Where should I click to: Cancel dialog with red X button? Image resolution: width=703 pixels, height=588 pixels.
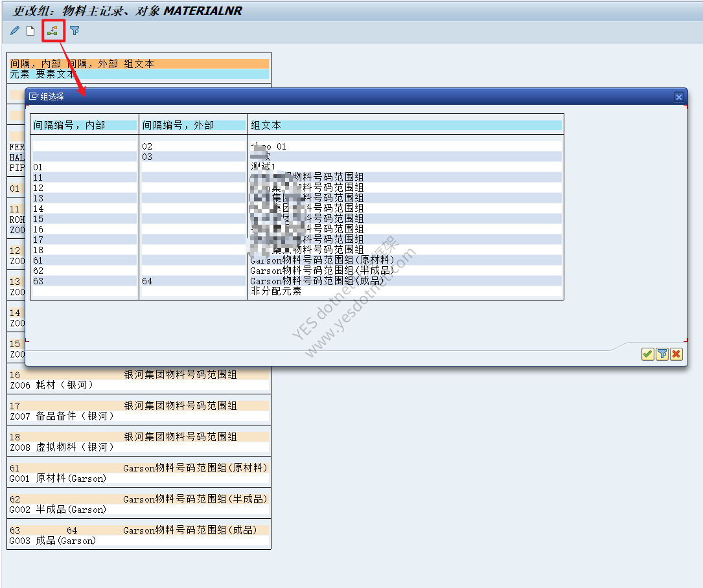point(676,354)
